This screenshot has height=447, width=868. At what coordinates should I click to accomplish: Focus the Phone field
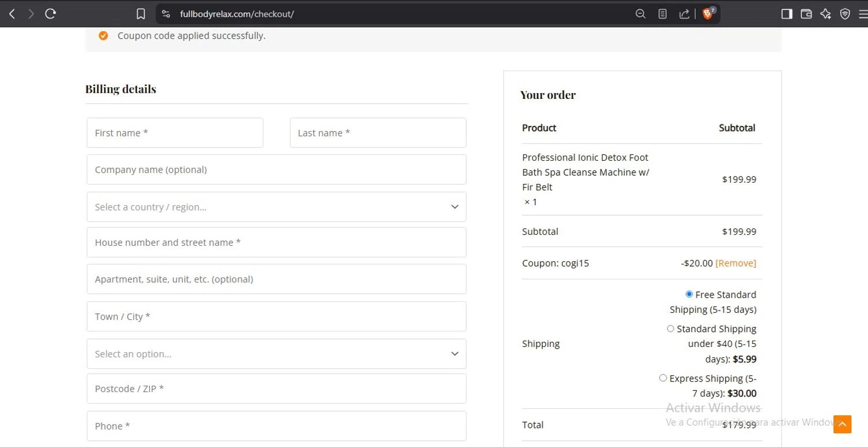click(277, 426)
